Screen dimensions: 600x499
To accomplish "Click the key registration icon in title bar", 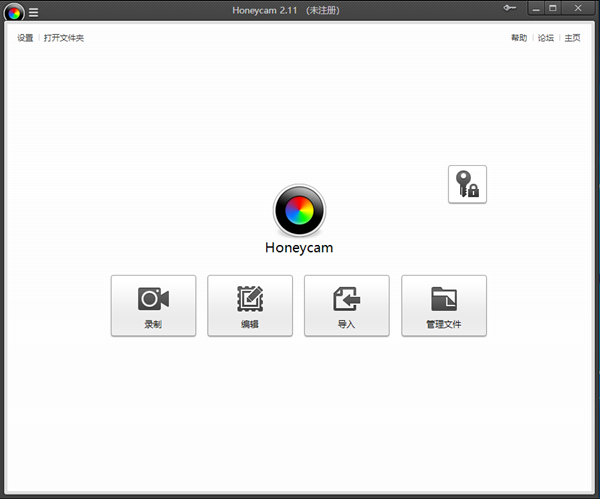I will (509, 8).
